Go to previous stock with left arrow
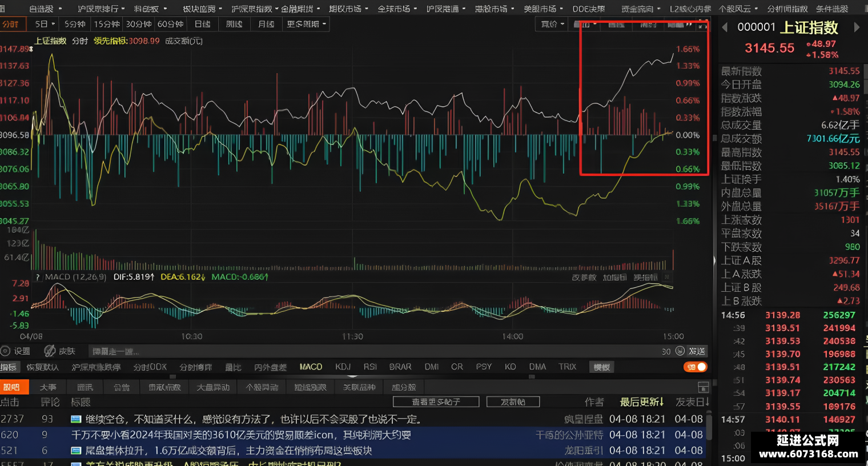868x466 pixels. 725,27
